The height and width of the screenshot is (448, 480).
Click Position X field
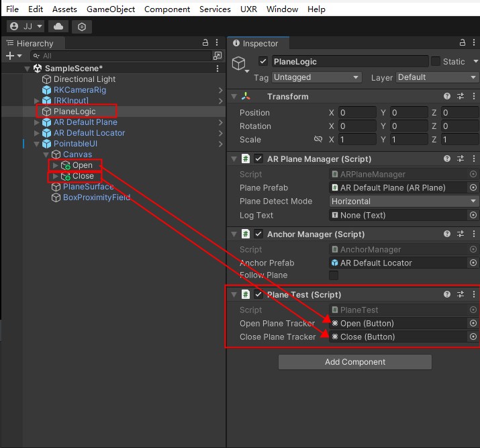(x=357, y=112)
